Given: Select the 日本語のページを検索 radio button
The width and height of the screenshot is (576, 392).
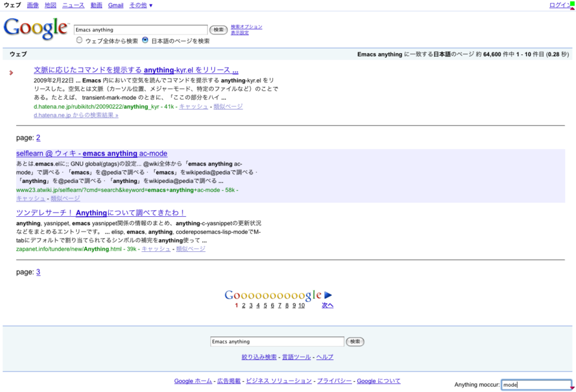Looking at the screenshot, I should (x=145, y=40).
